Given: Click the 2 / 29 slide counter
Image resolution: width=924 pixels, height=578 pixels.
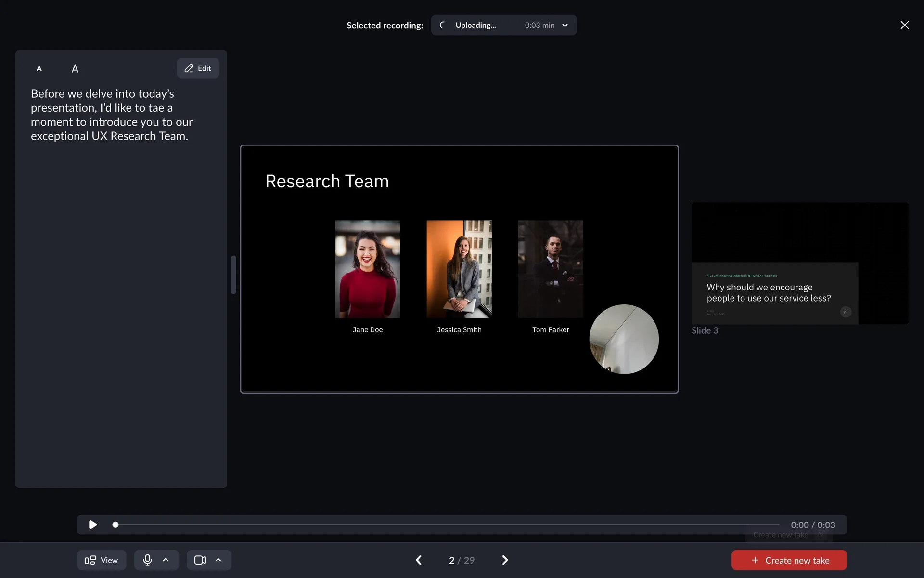Looking at the screenshot, I should tap(462, 560).
